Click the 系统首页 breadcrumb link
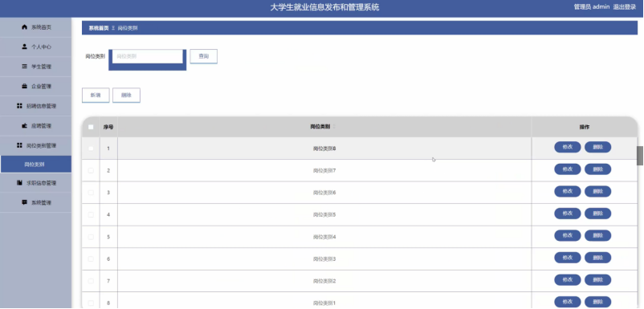Screen dimensions: 644x309 point(99,28)
